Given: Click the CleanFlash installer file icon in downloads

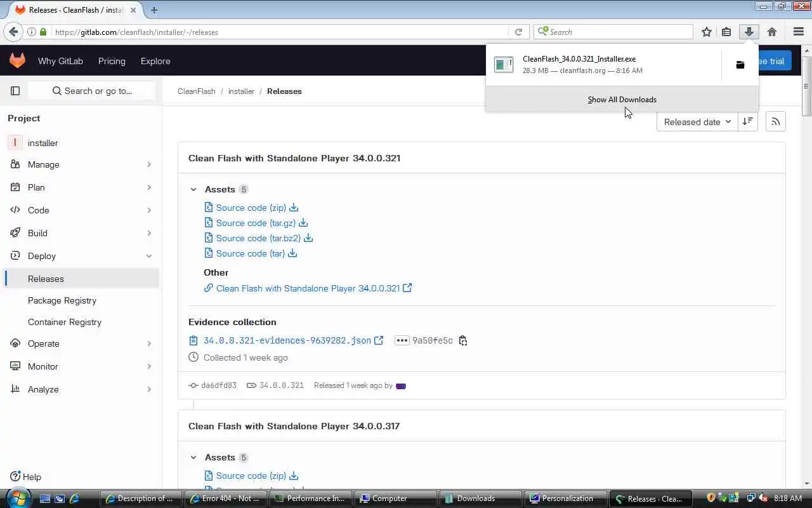Looking at the screenshot, I should (504, 65).
